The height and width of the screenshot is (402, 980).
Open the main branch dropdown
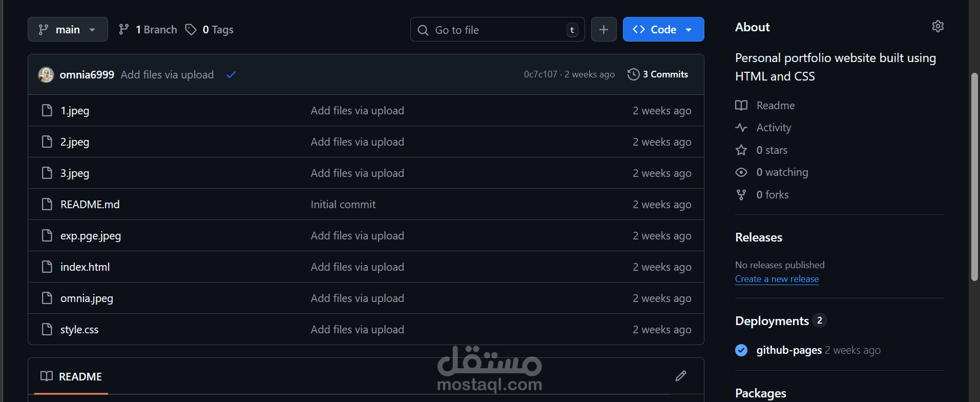coord(68,29)
